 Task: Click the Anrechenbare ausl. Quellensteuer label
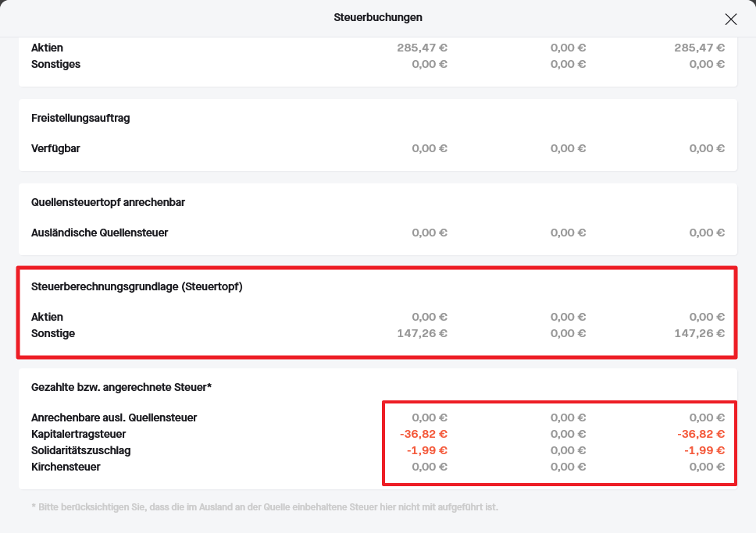point(114,418)
